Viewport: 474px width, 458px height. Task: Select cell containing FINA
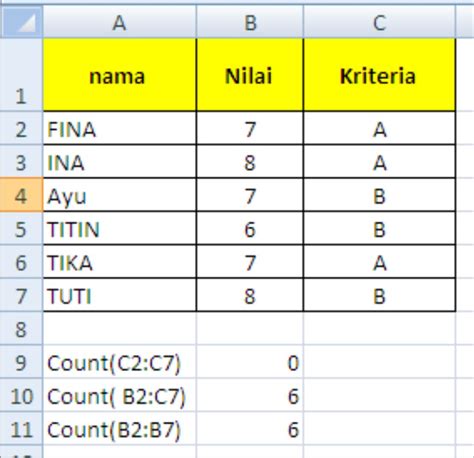119,129
